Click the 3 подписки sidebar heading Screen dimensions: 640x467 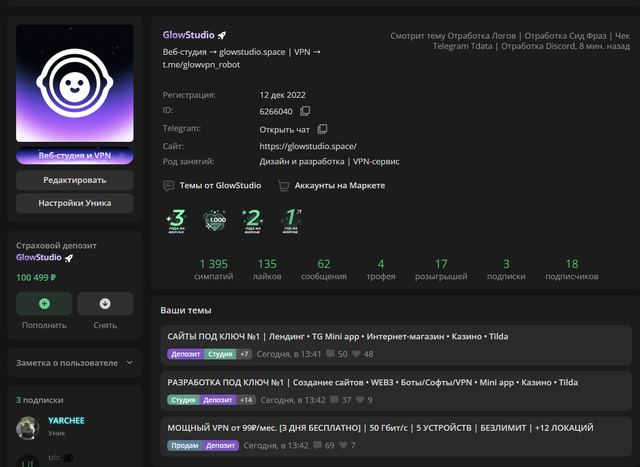(40, 400)
